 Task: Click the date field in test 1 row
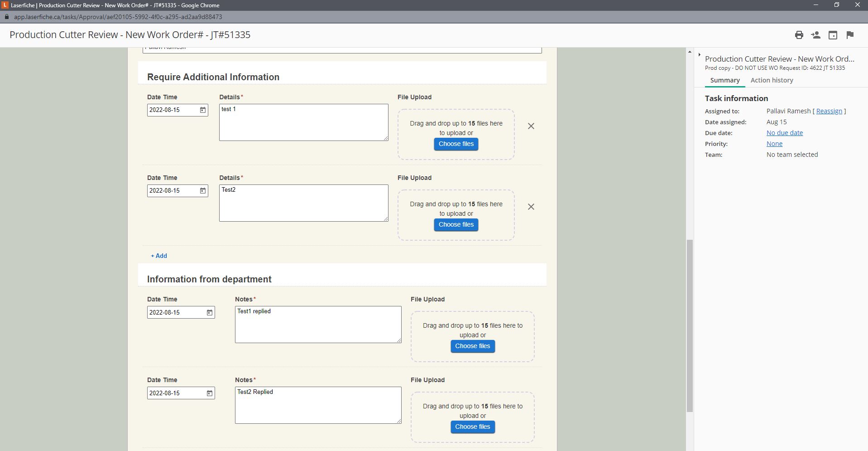(x=177, y=110)
